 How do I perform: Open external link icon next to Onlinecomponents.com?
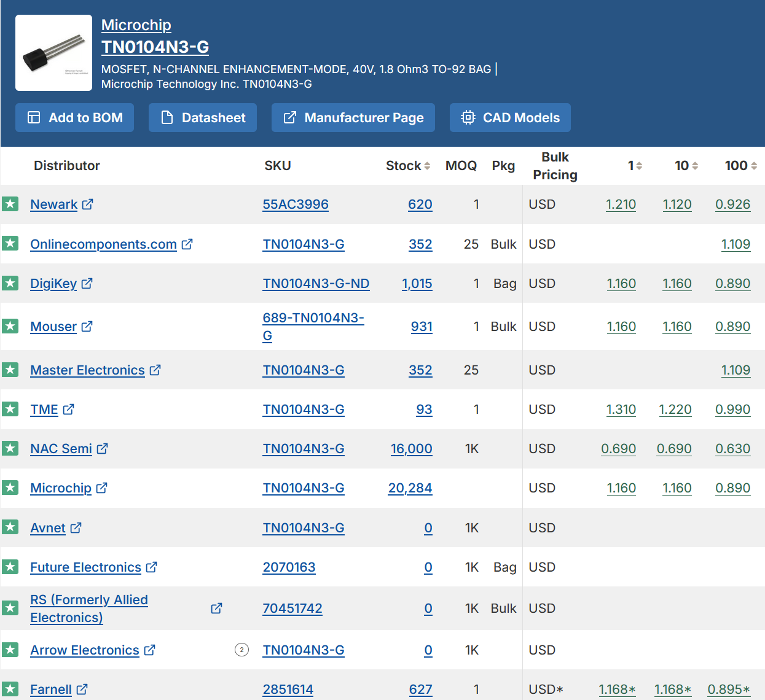point(187,244)
